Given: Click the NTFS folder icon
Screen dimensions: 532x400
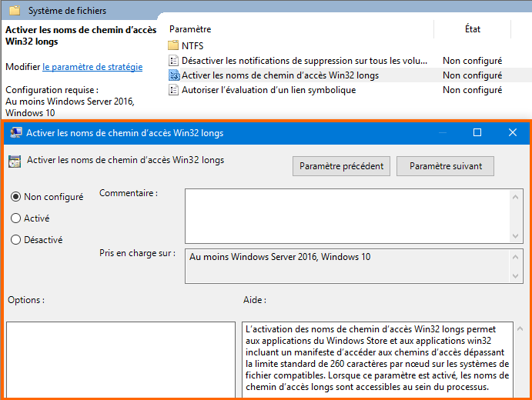Looking at the screenshot, I should 173,45.
